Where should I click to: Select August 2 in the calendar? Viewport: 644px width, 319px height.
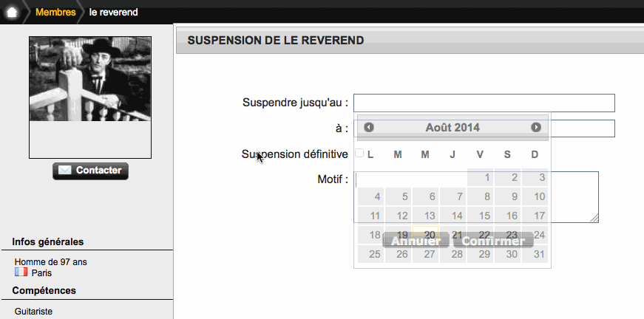(508, 177)
